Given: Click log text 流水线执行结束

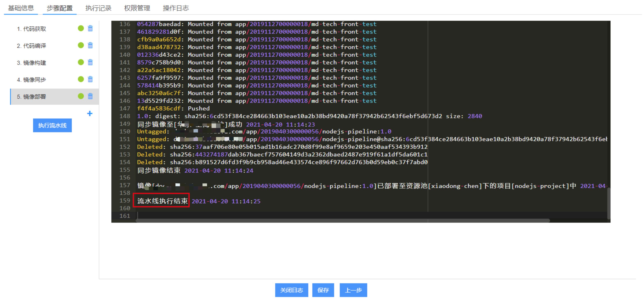Looking at the screenshot, I should point(162,201).
